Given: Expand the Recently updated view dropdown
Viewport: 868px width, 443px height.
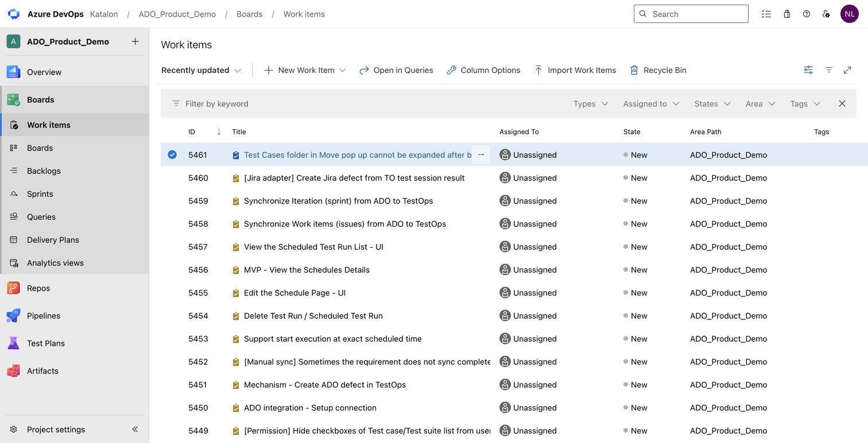Looking at the screenshot, I should point(201,70).
